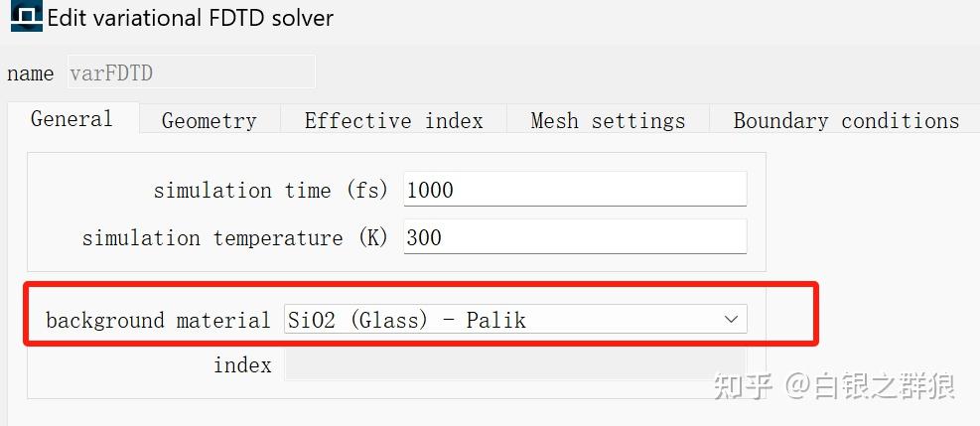Click the "simulation temperature (K)" label
980x426 pixels.
click(234, 238)
